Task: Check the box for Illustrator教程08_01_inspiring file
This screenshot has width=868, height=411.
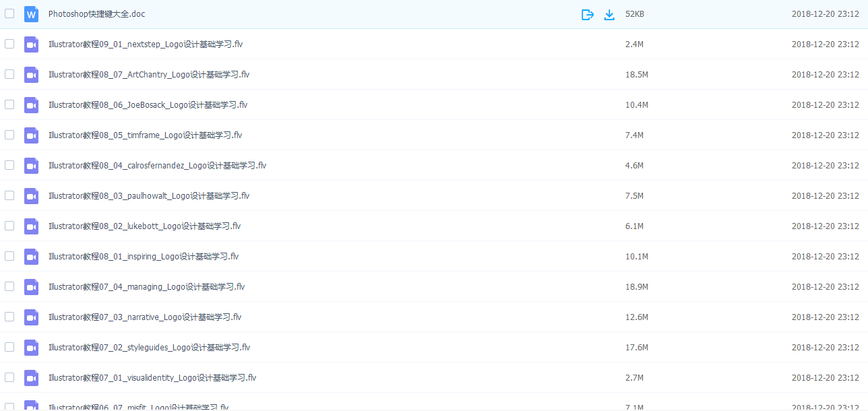Action: pyautogui.click(x=9, y=256)
